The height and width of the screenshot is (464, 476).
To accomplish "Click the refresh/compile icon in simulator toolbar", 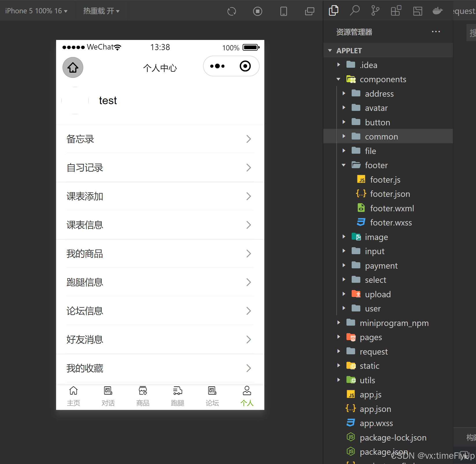I will coord(232,11).
